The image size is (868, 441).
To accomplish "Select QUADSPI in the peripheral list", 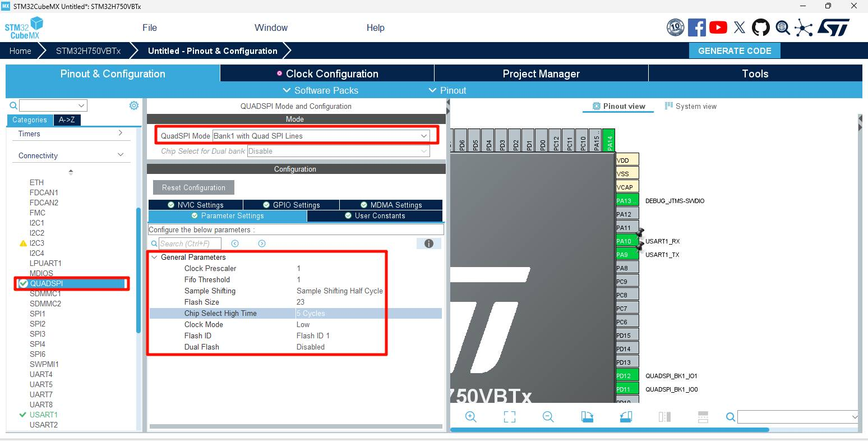I will point(72,283).
